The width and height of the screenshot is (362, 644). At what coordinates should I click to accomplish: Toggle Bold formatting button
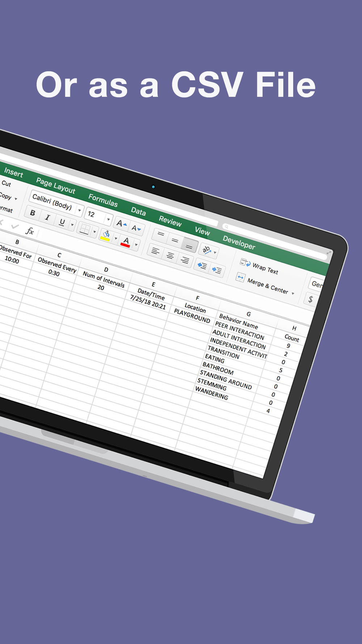point(33,213)
